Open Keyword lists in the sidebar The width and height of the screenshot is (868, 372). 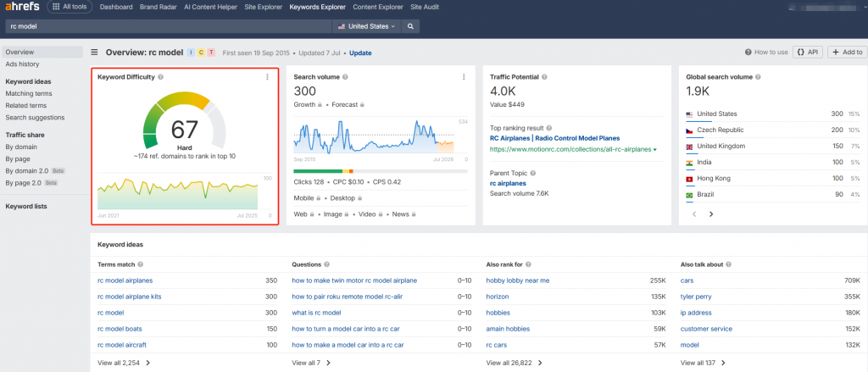pyautogui.click(x=26, y=207)
